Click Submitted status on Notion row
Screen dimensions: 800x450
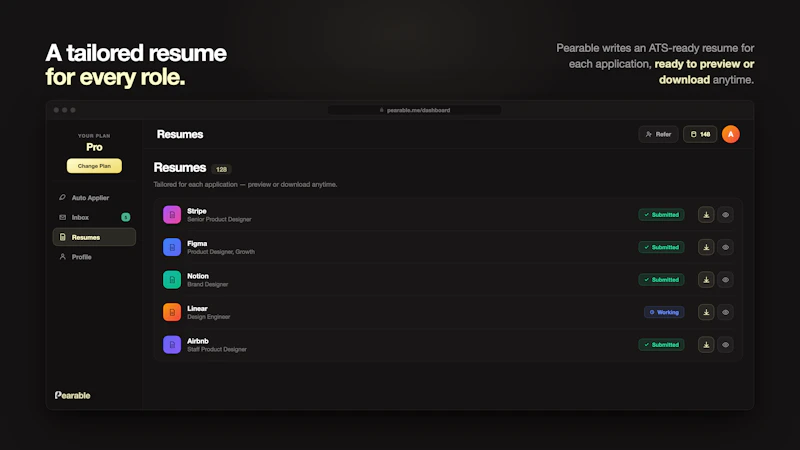pos(661,280)
